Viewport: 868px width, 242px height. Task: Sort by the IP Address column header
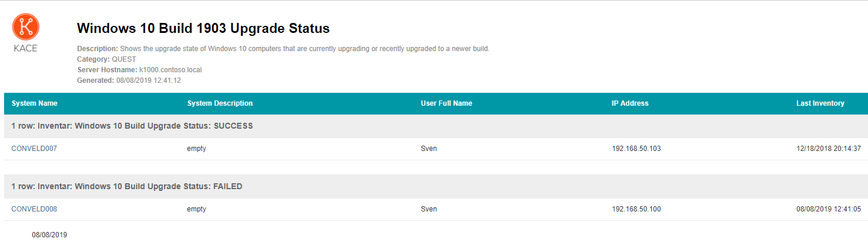pos(630,103)
